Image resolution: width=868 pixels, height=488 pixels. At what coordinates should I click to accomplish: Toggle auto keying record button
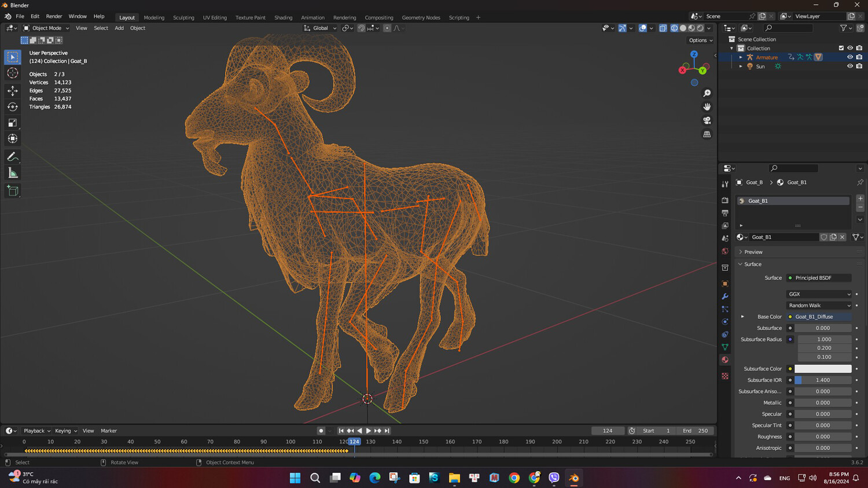[321, 431]
